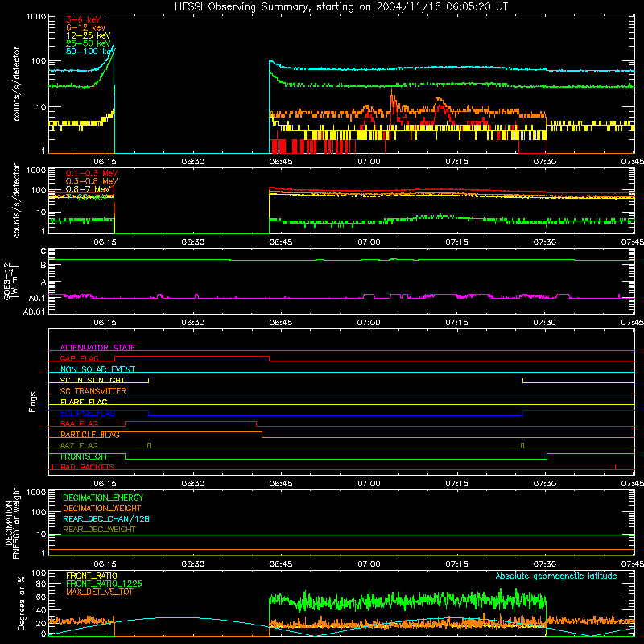
Task: Pick the cyan 50-100 keV legend label
Action: pos(91,52)
